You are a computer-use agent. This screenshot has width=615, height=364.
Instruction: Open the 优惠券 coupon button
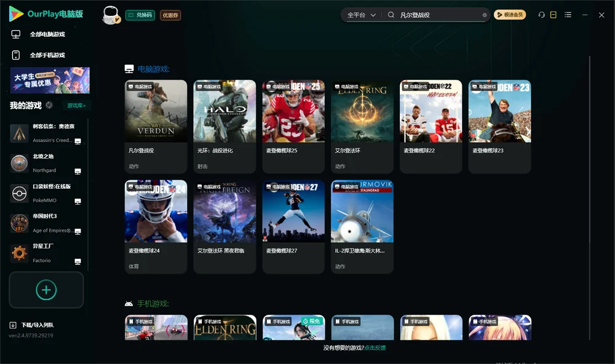click(170, 15)
